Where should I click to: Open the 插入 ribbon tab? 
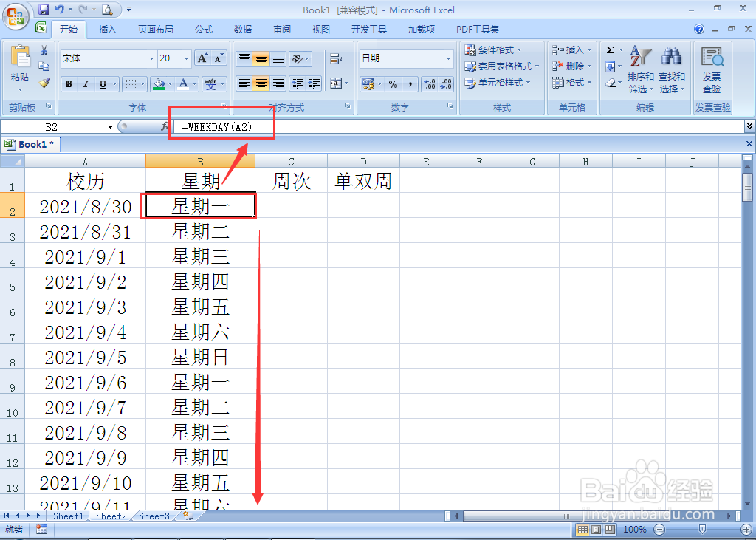(x=108, y=29)
